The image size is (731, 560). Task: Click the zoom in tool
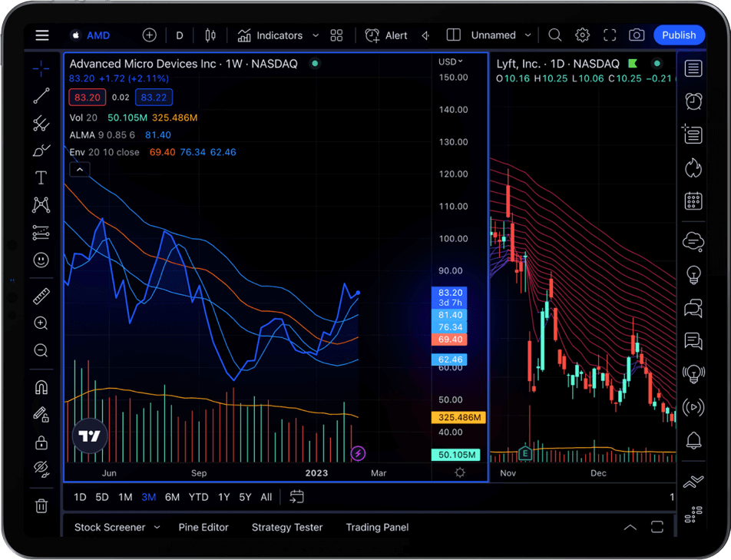coord(41,323)
